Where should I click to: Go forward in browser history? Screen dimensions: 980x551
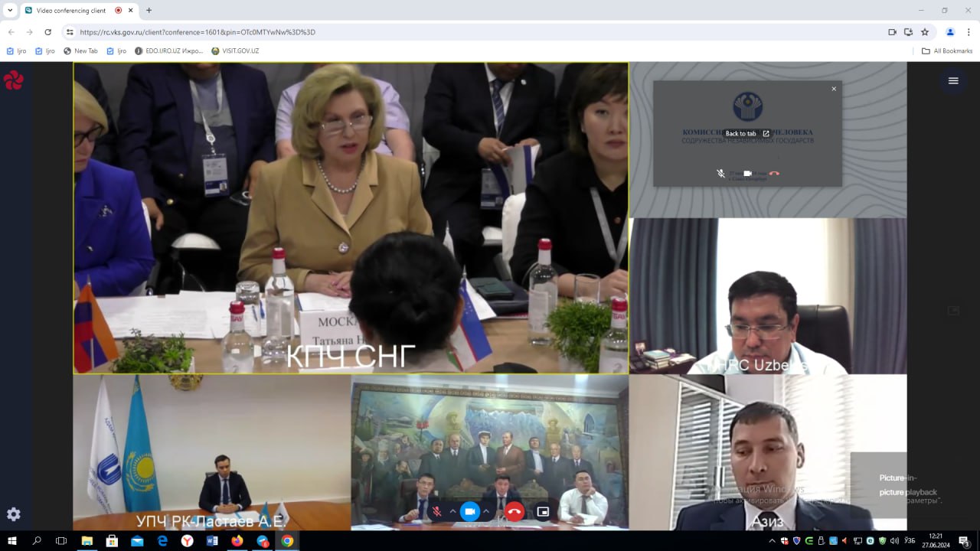pos(30,32)
